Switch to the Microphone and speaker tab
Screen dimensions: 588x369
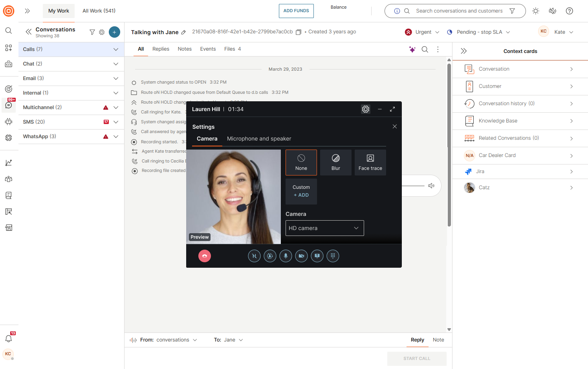click(258, 139)
